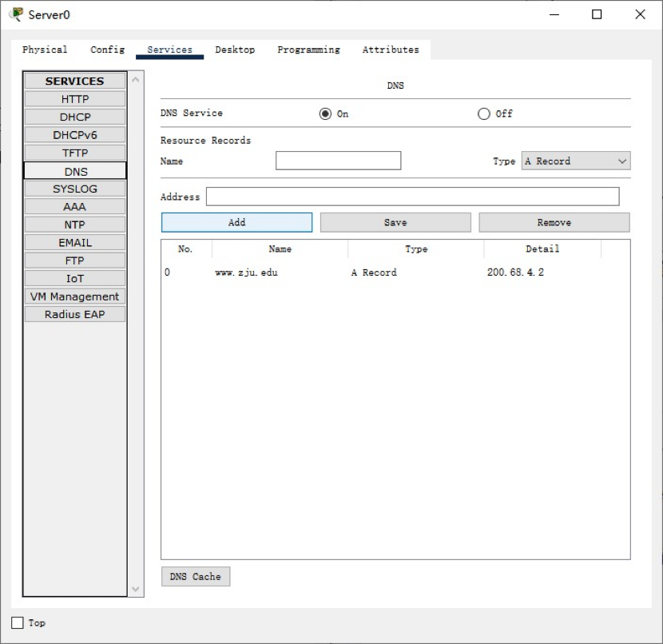Click the Add record button
663x644 pixels.
point(236,223)
